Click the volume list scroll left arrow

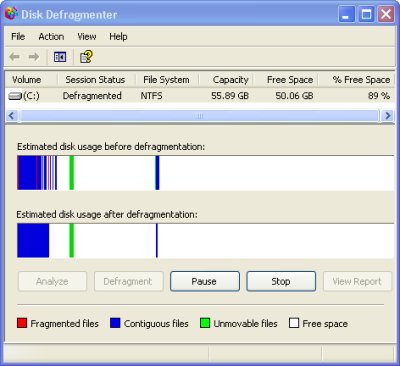[12, 116]
